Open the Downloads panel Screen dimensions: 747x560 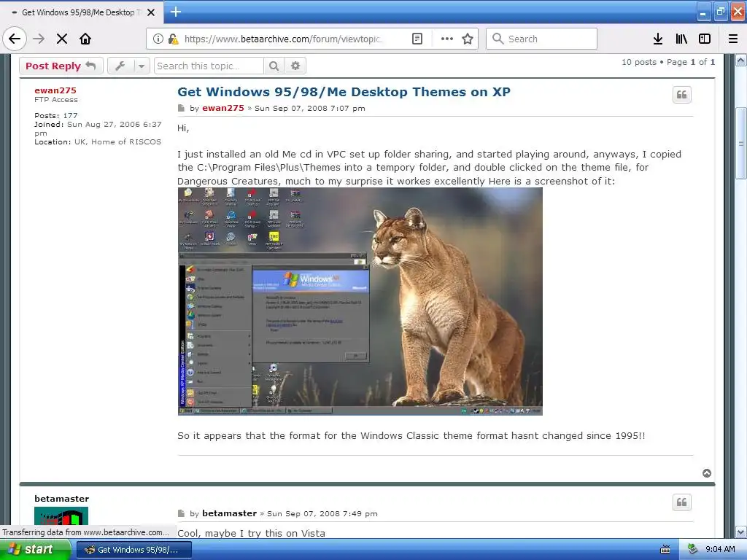[658, 39]
